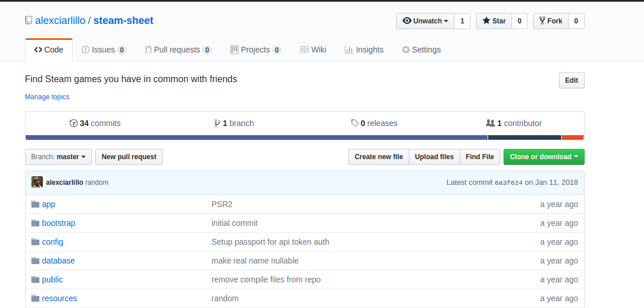644x308 pixels.
Task: Click Create new file button
Action: click(379, 157)
